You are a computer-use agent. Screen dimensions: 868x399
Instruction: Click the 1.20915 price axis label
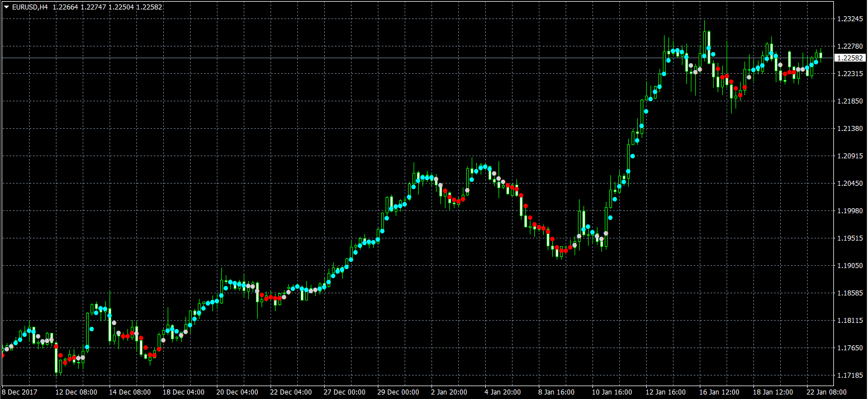click(849, 156)
